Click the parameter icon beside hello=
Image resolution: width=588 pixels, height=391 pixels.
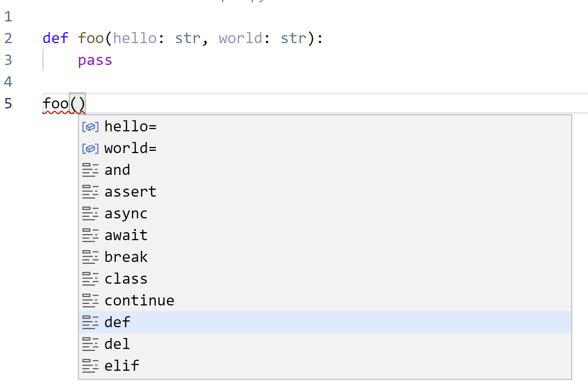pos(90,126)
